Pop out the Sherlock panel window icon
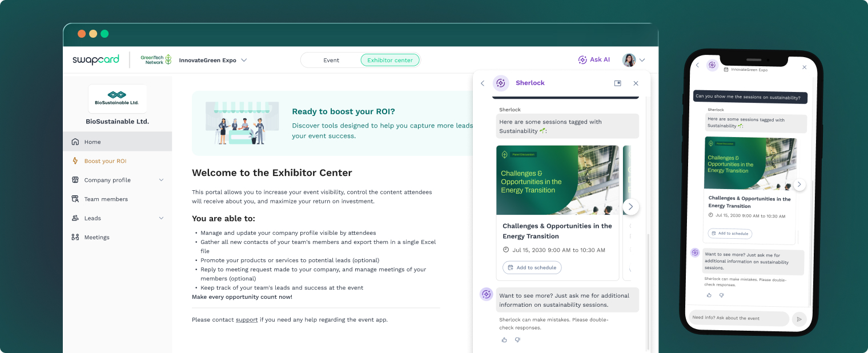This screenshot has height=353, width=868. click(x=617, y=83)
